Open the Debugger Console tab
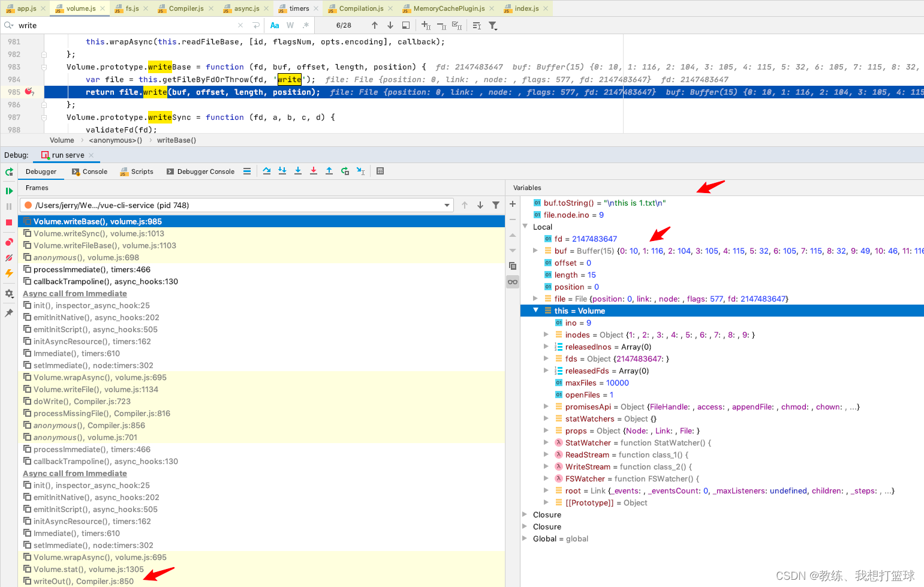Screen dimensions: 924x587 [201, 171]
